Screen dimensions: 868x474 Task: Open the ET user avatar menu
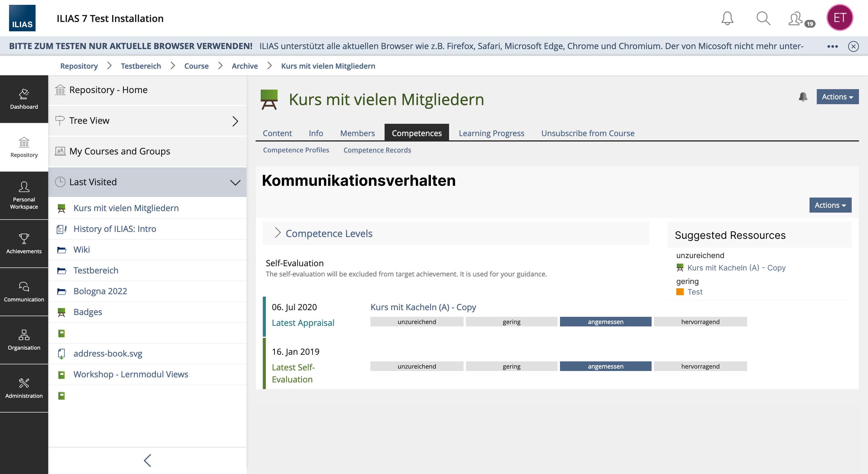(839, 17)
